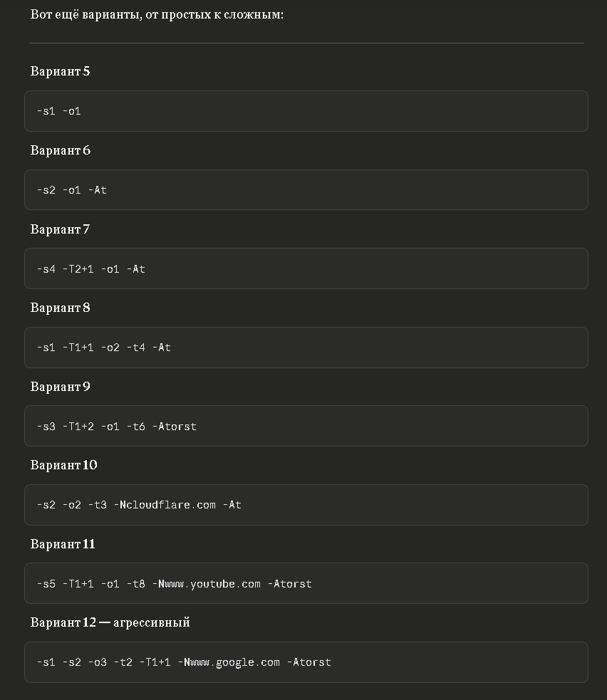
Task: Click the heading "Вариант 10"
Action: pos(63,465)
